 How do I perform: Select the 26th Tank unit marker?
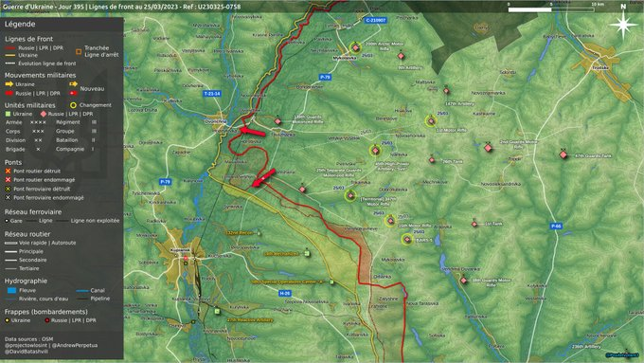[432, 160]
